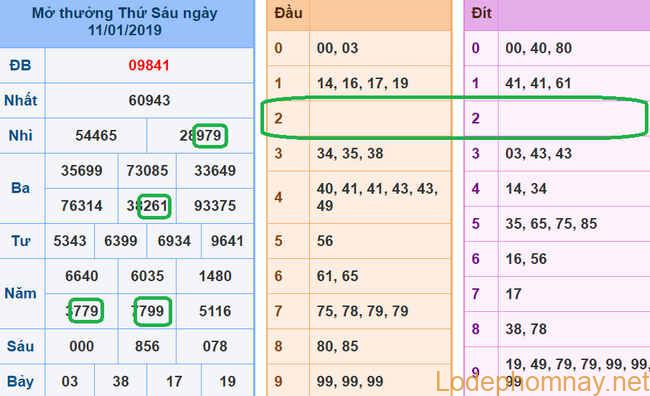Select the Bảy row label
The height and width of the screenshot is (396, 650).
pos(20,381)
